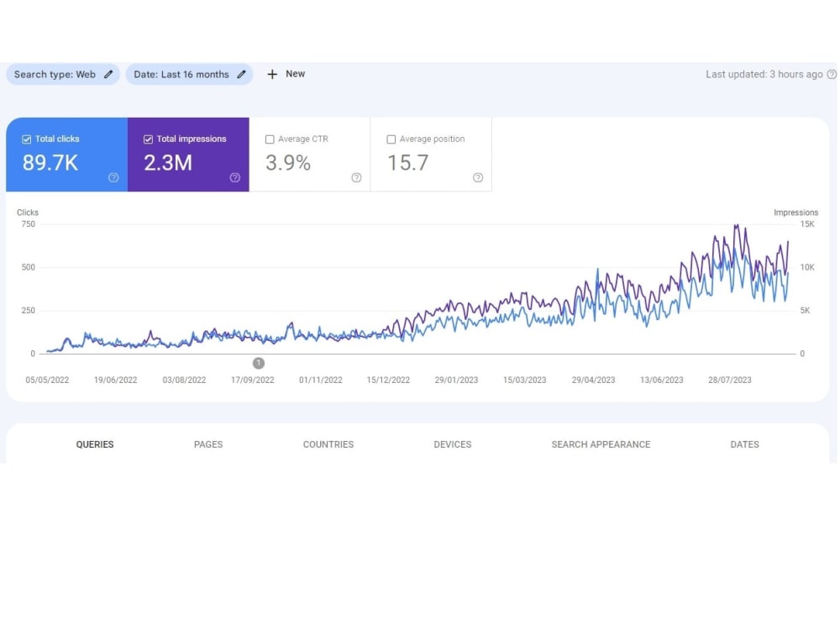Select the 3.9% average CTR value
840x630 pixels.
pos(288,163)
